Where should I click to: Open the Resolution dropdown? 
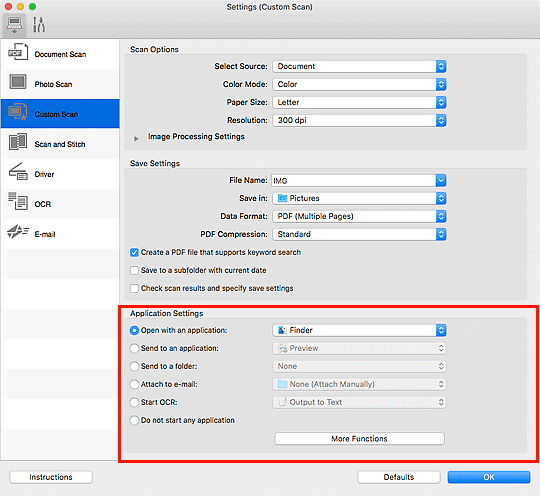point(359,120)
